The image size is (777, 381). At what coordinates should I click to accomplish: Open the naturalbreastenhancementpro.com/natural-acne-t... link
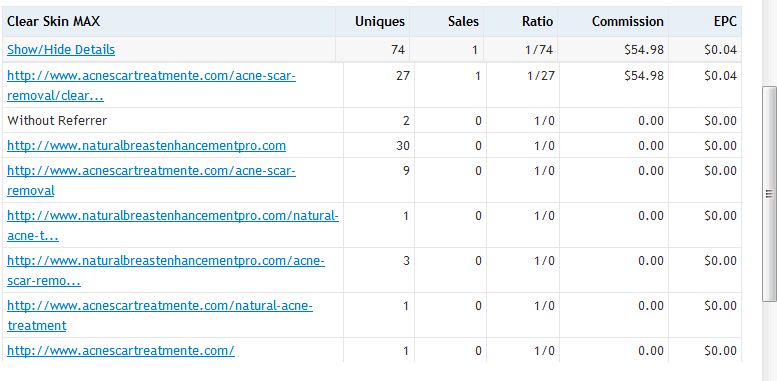click(173, 225)
